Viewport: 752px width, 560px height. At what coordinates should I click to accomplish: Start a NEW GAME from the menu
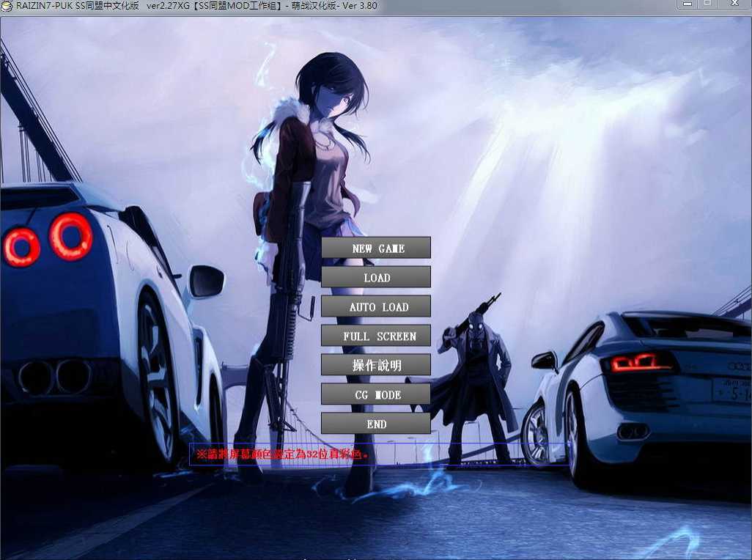pos(376,248)
